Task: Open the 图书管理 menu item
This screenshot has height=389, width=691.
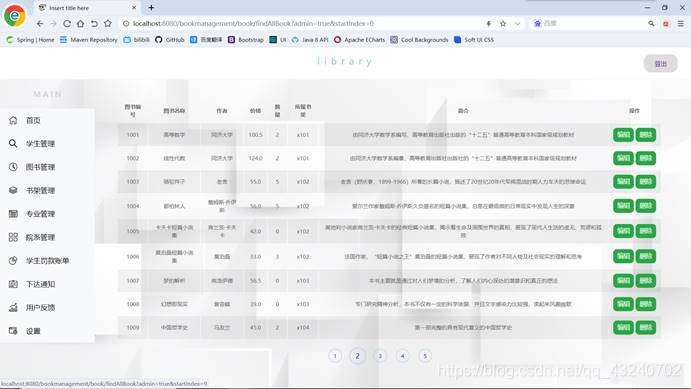Action: coord(41,167)
